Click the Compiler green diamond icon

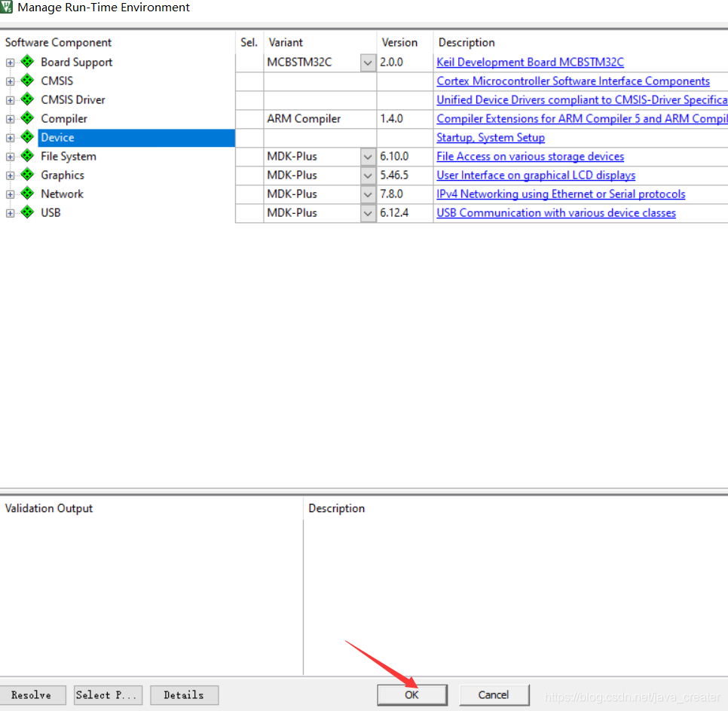point(27,118)
